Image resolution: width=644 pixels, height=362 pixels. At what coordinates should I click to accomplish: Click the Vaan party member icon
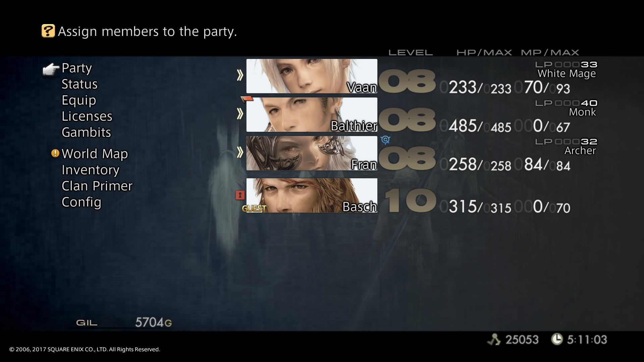coord(311,77)
